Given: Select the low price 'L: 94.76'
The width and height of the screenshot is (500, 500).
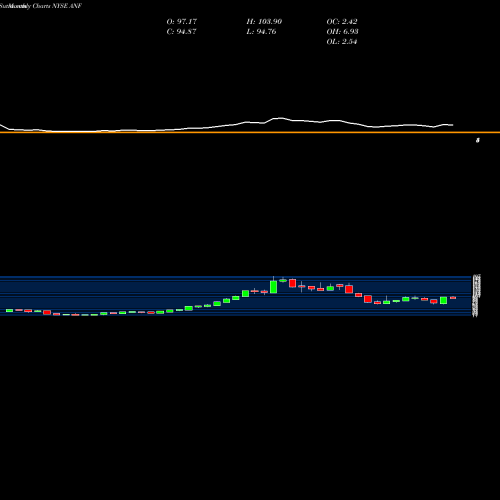Looking at the screenshot, I should [261, 31].
